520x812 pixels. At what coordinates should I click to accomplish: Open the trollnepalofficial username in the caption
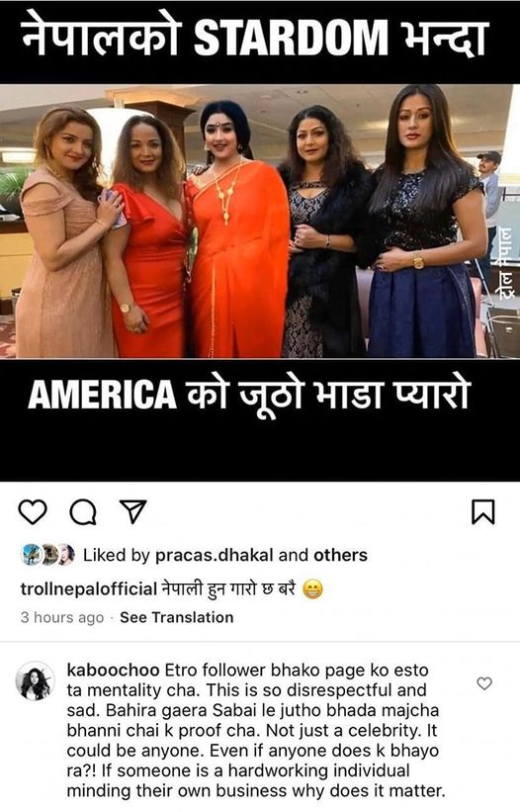click(x=88, y=588)
